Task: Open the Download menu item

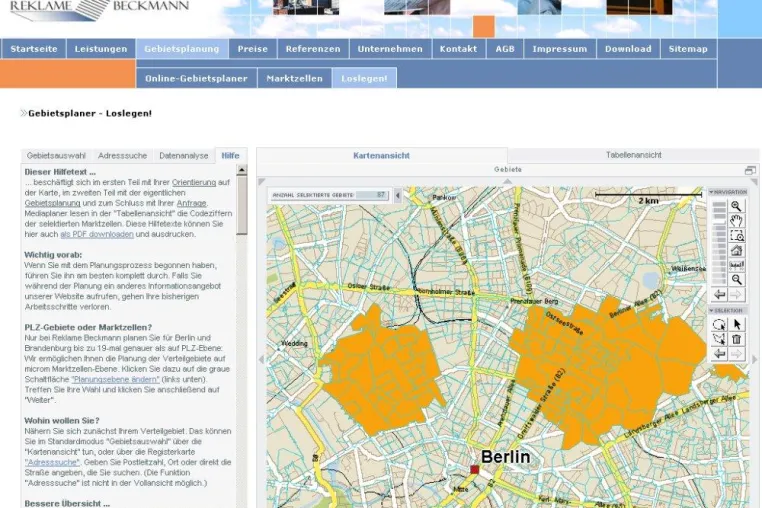Action: click(x=628, y=49)
